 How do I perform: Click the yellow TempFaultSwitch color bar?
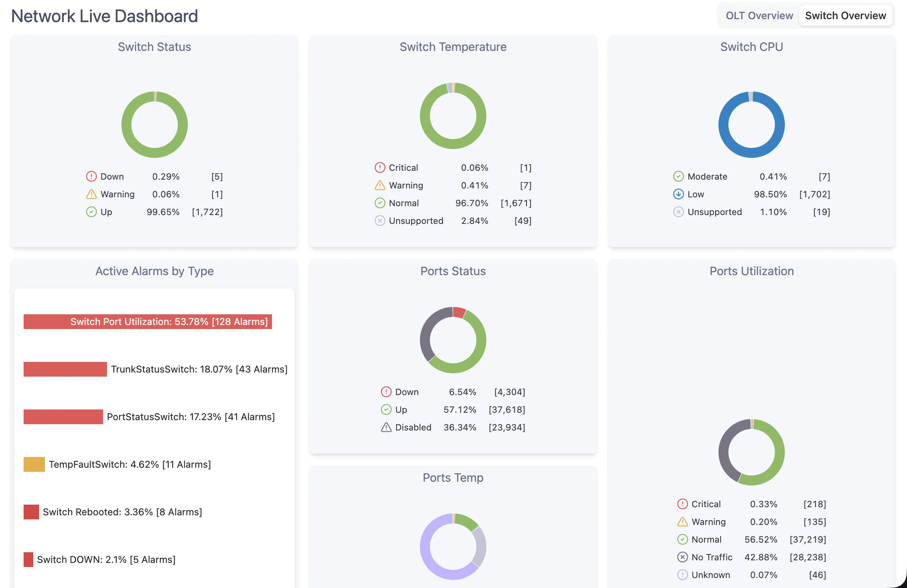pyautogui.click(x=34, y=464)
